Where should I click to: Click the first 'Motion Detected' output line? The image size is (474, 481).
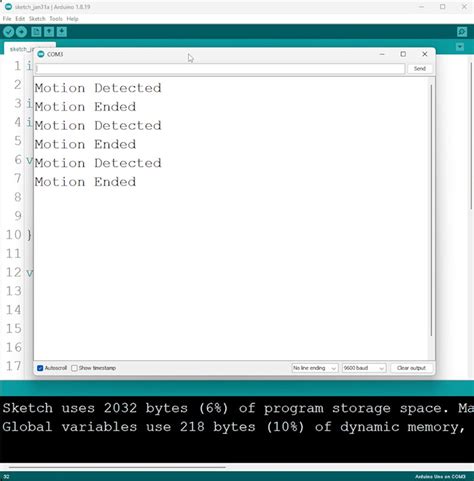pos(98,88)
